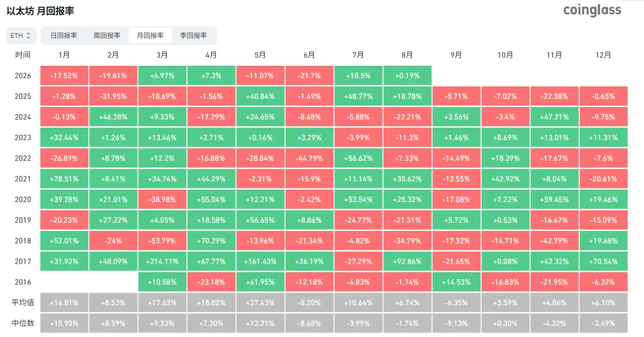The width and height of the screenshot is (644, 337).
Task: Click the 12月 column header
Action: click(x=604, y=55)
